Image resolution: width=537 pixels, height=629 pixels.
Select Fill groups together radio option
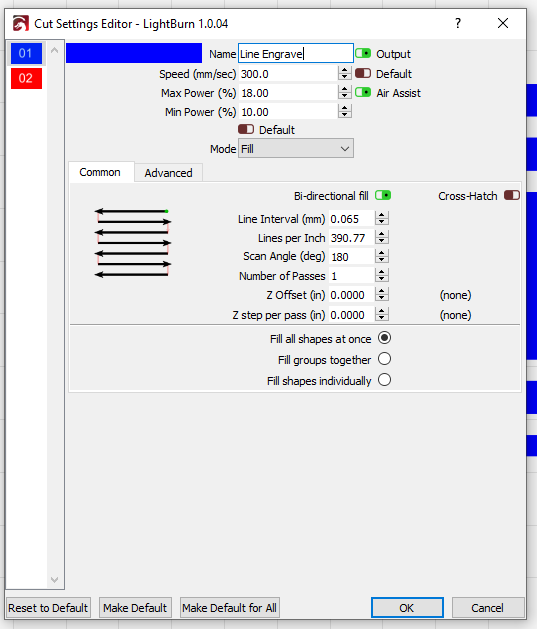tap(384, 359)
